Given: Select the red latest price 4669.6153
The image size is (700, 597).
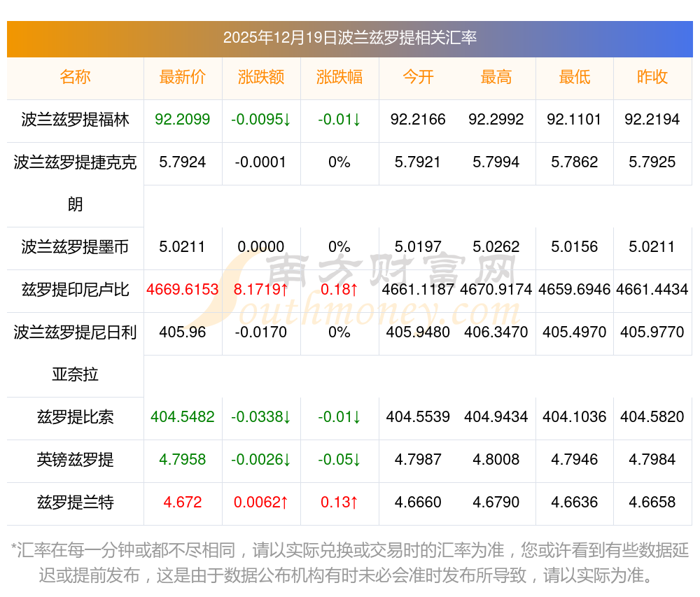Looking at the screenshot, I should pos(182,289).
